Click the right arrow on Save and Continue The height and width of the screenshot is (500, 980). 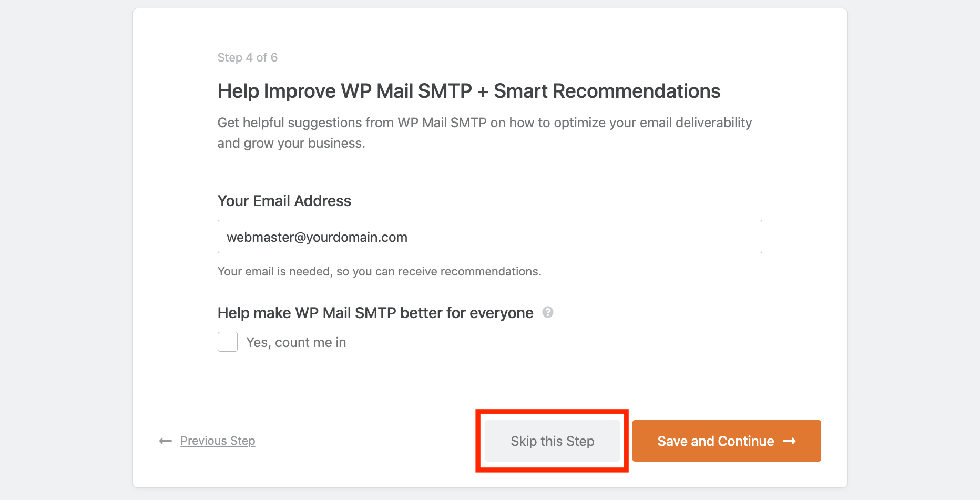tap(789, 441)
